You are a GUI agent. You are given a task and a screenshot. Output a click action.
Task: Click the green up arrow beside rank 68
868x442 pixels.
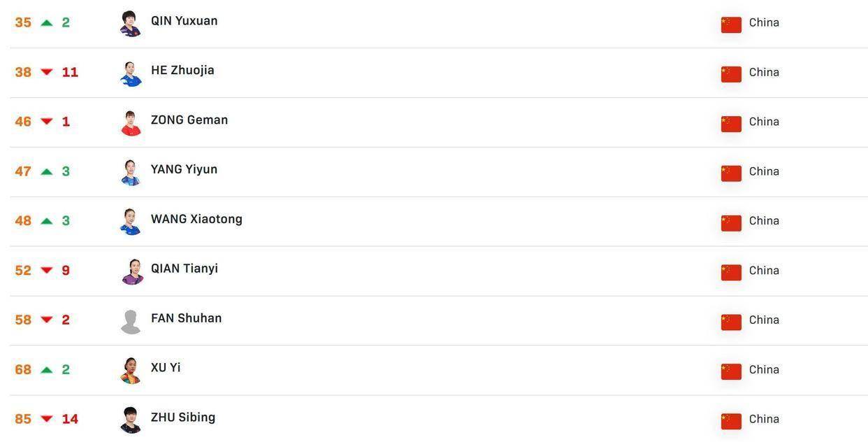click(47, 370)
